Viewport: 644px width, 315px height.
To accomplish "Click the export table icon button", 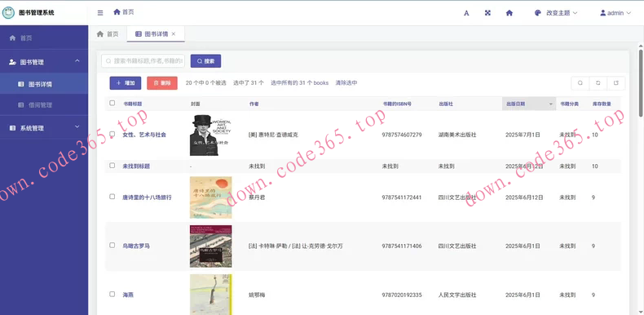I will (x=616, y=82).
